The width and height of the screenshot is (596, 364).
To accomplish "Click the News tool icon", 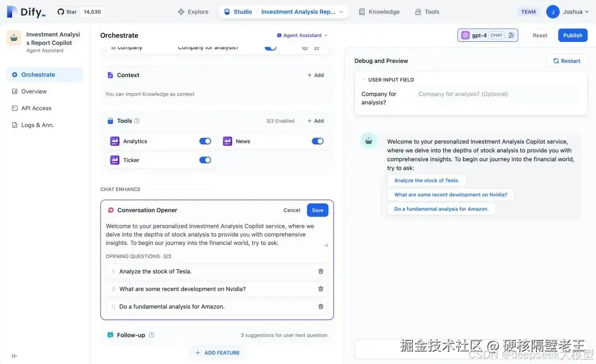I will [227, 141].
